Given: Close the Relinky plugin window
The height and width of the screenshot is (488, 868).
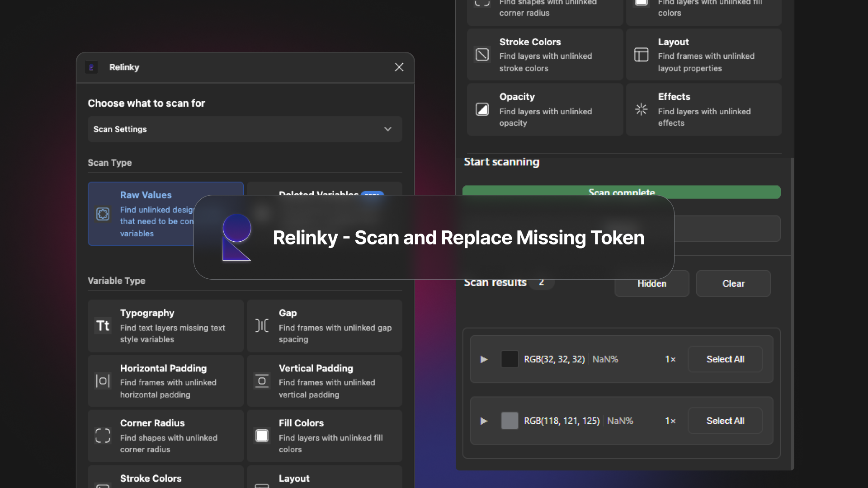Looking at the screenshot, I should (x=399, y=67).
